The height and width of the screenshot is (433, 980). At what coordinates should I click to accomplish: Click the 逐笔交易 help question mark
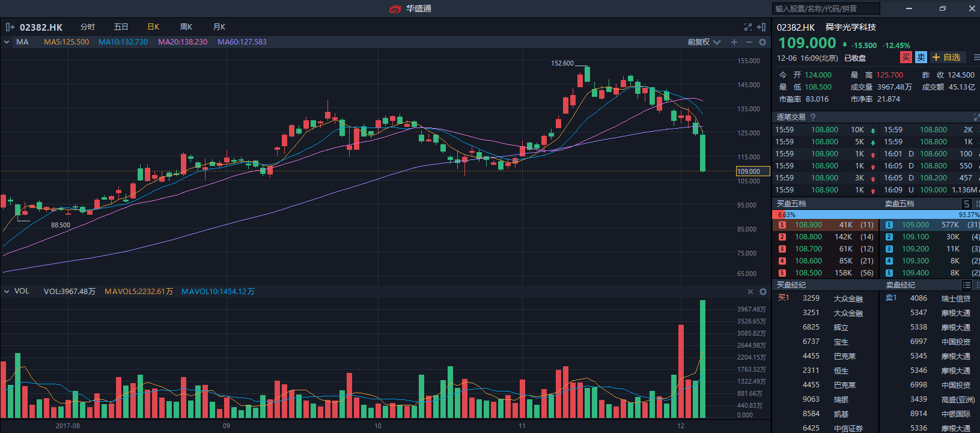pos(813,117)
